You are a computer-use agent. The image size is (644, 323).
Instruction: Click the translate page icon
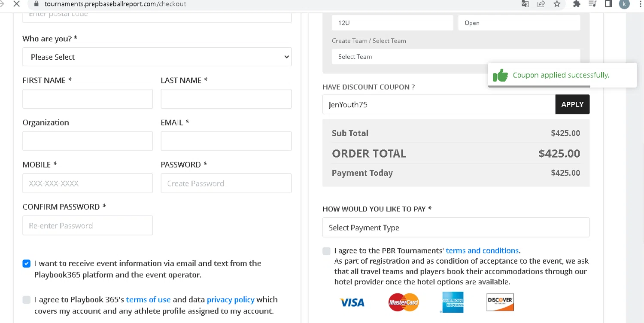[x=525, y=4]
